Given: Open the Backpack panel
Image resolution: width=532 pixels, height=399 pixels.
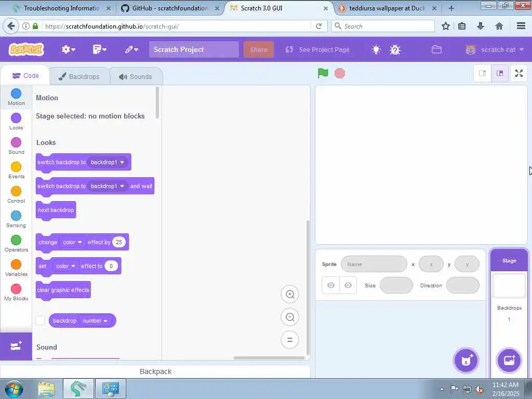Looking at the screenshot, I should coord(155,371).
